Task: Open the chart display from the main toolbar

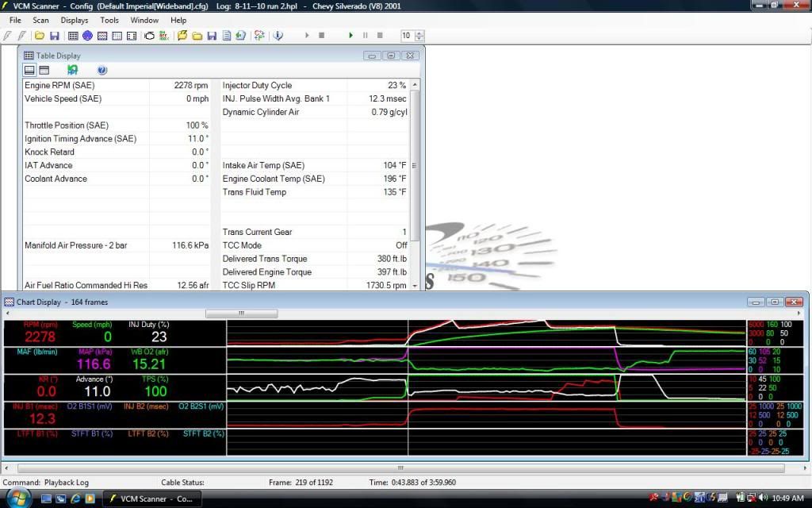Action: pos(101,36)
